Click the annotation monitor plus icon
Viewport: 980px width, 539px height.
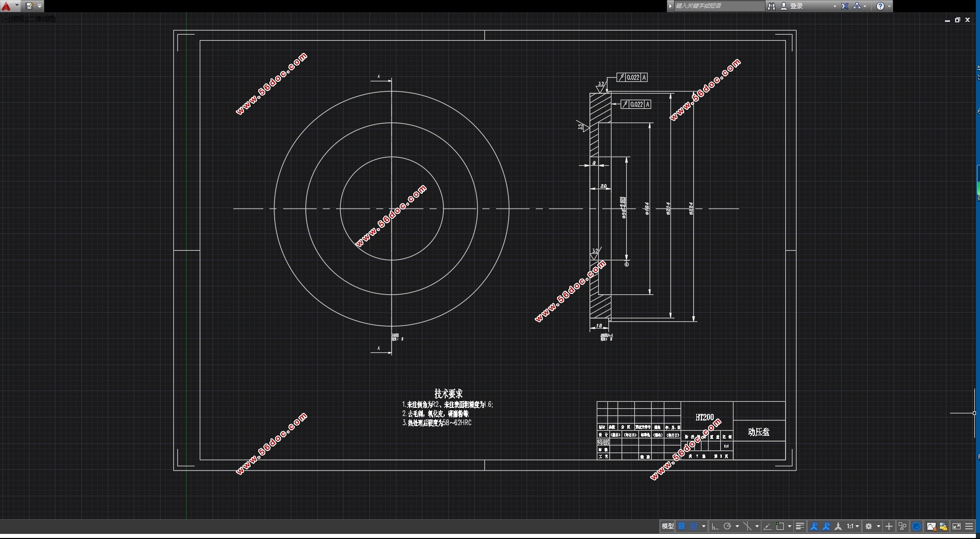tap(889, 526)
